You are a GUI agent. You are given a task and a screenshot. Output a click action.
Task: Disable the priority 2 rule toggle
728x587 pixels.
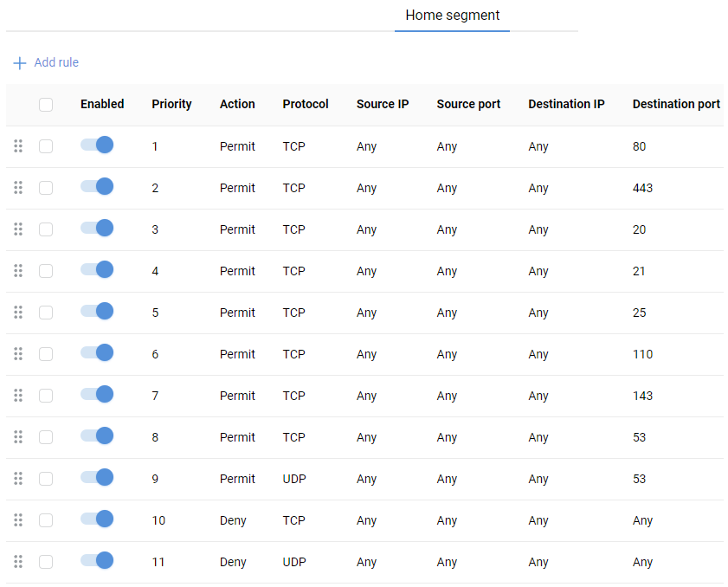(x=97, y=187)
